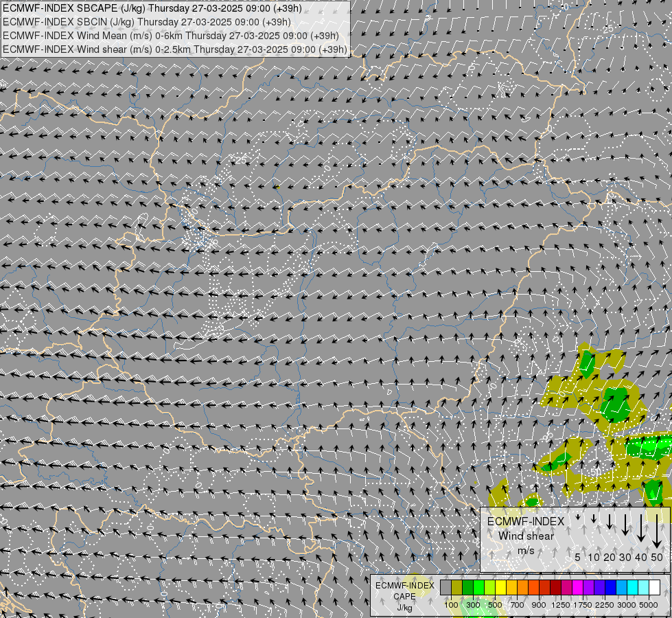Select the 5 m/s wind shear legend arrow
Viewport: 672px width, 618px height.
578,517
